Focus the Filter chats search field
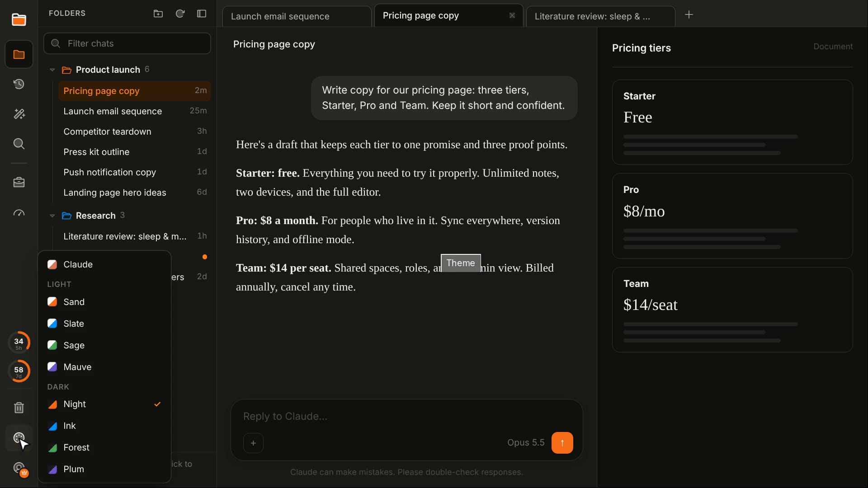868x488 pixels. (127, 43)
